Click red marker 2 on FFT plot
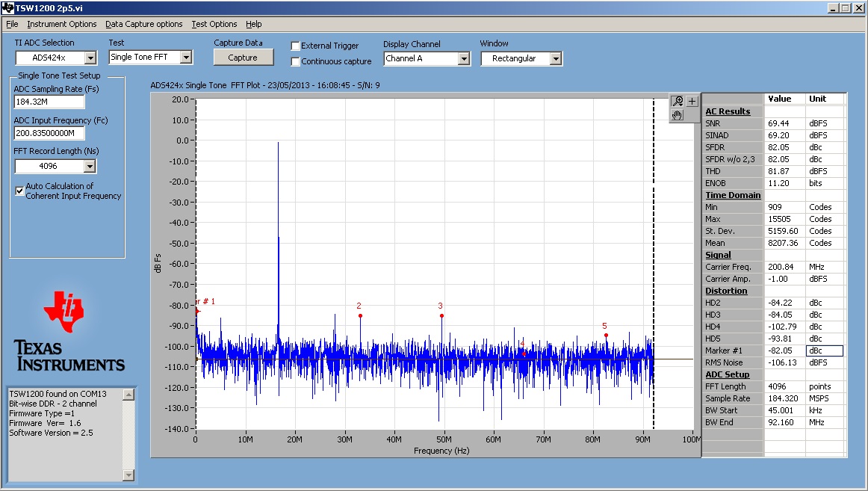This screenshot has height=491, width=868. point(360,316)
